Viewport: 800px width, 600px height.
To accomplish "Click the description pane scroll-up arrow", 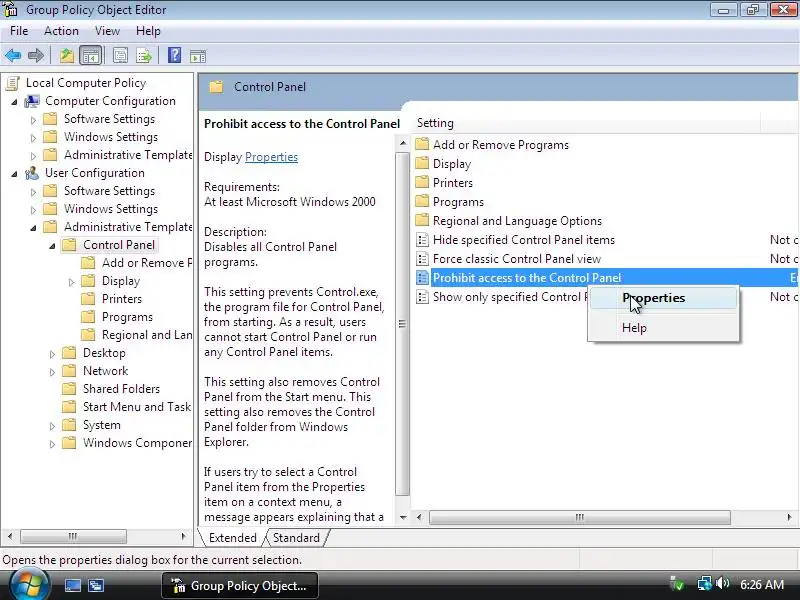I will (x=403, y=143).
